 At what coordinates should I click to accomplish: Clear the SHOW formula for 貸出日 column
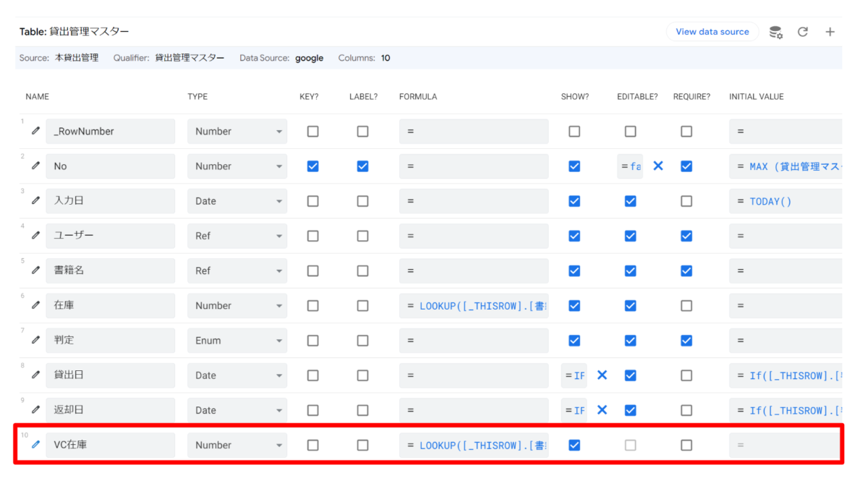tap(602, 375)
